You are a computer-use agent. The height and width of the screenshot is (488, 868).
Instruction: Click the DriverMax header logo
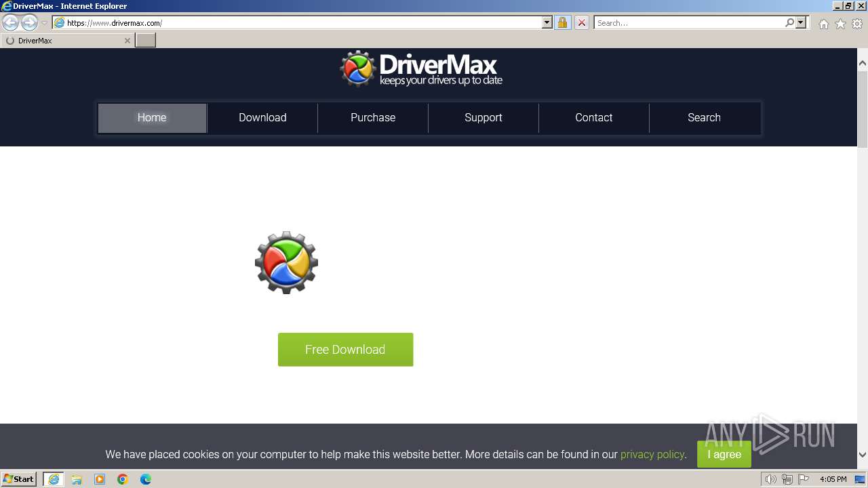coord(421,68)
